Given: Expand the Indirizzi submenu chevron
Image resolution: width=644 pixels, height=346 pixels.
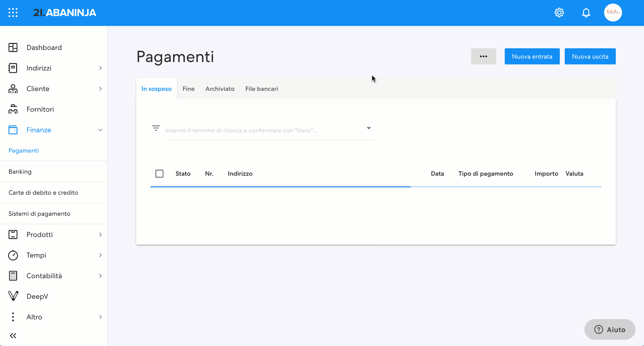Looking at the screenshot, I should click(x=100, y=68).
